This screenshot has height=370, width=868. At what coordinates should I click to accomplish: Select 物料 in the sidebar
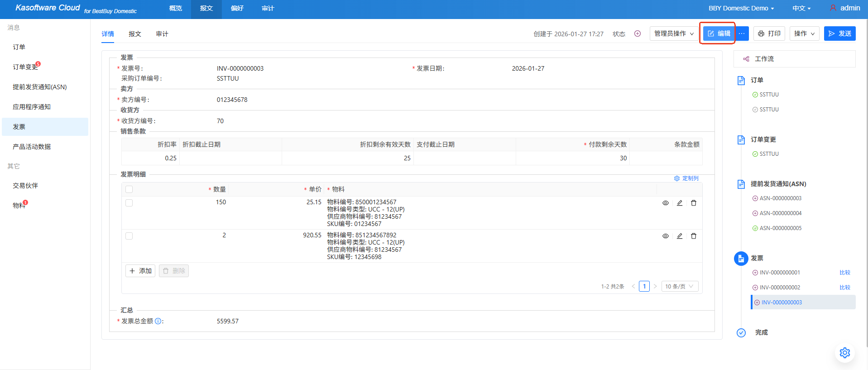point(45,206)
